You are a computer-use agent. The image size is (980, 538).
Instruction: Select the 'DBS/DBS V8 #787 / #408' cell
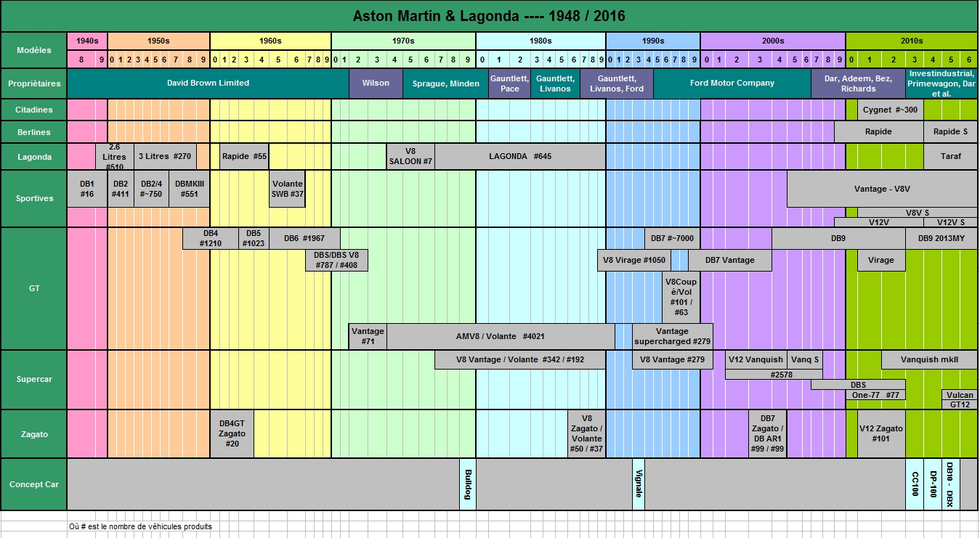(336, 261)
